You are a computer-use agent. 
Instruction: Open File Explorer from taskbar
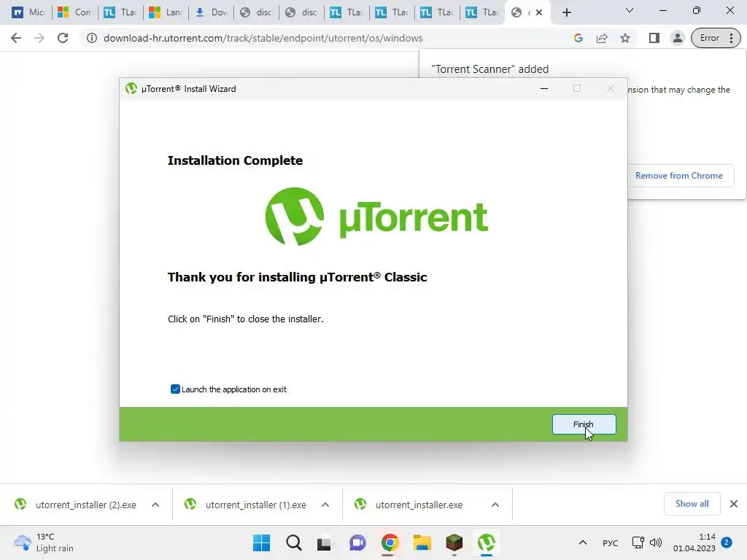tap(422, 542)
